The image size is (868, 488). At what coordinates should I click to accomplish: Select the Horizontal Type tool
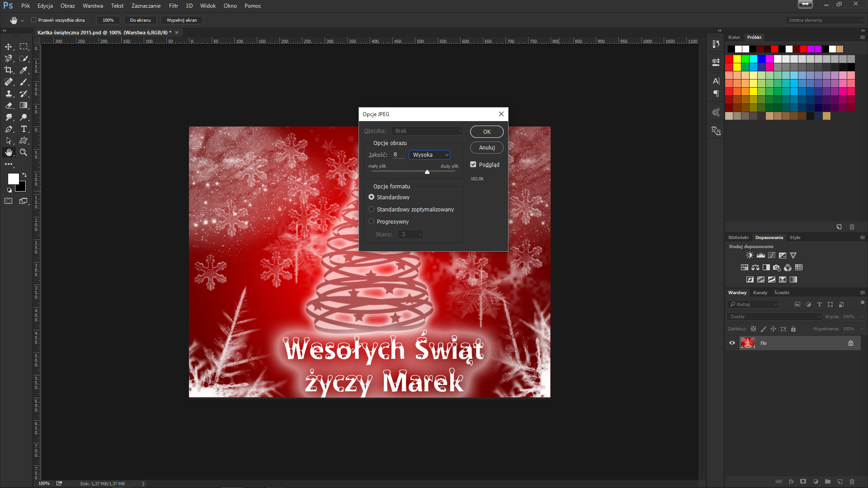point(24,129)
